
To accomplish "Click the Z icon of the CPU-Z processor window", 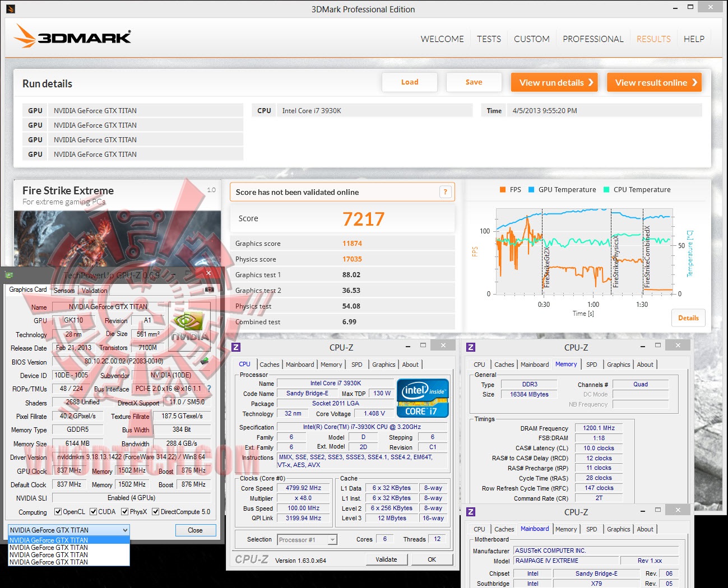I will (236, 347).
